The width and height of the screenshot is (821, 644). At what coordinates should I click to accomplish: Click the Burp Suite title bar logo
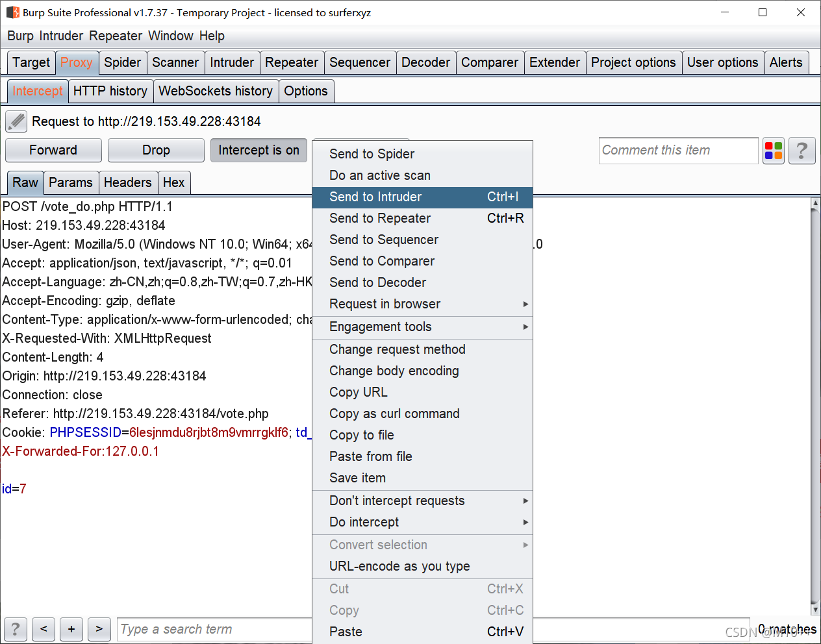(12, 12)
